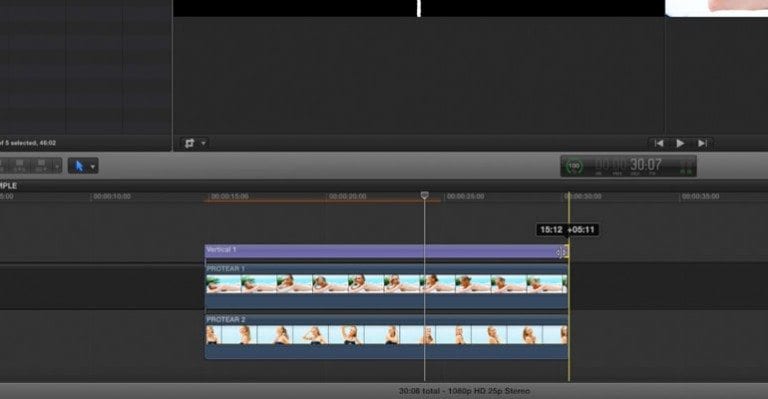The width and height of the screenshot is (768, 399).
Task: Click the Insert clip edit button
Action: point(20,165)
